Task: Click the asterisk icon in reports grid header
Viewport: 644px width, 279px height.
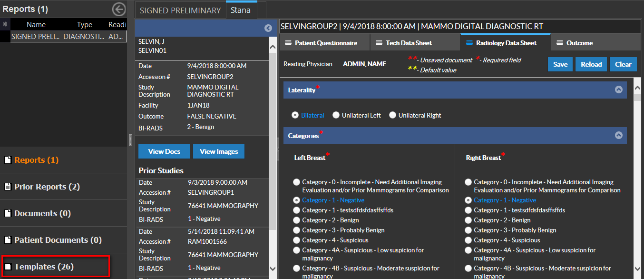Action: pos(5,24)
